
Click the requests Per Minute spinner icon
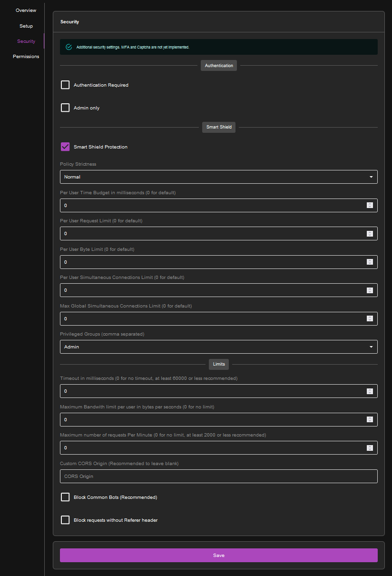(370, 448)
